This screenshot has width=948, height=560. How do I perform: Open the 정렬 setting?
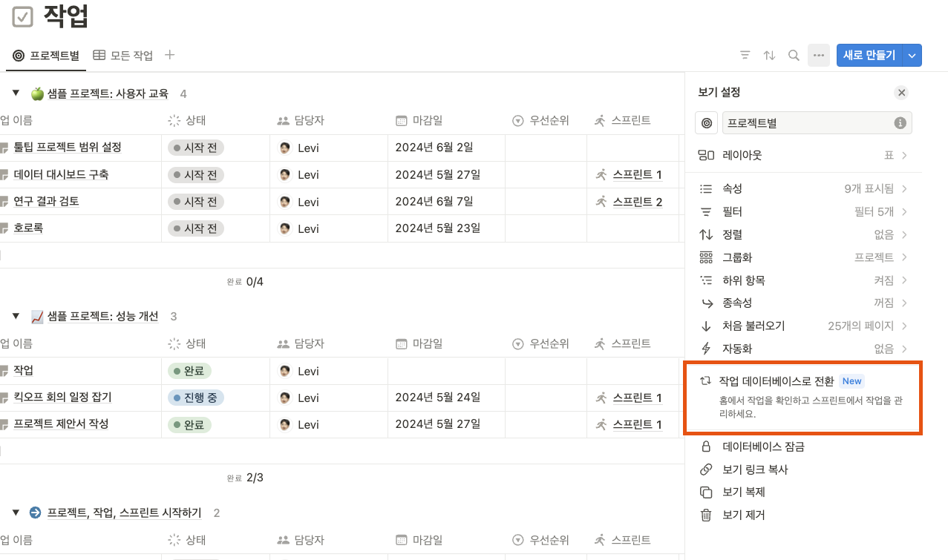click(803, 235)
